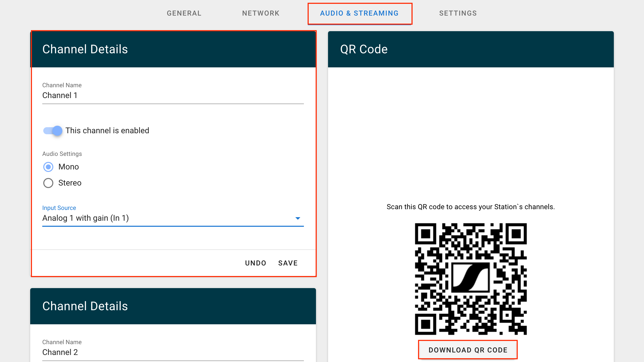Screen dimensions: 644x362
Task: Click SAVE in Channel 1 details
Action: coord(288,263)
